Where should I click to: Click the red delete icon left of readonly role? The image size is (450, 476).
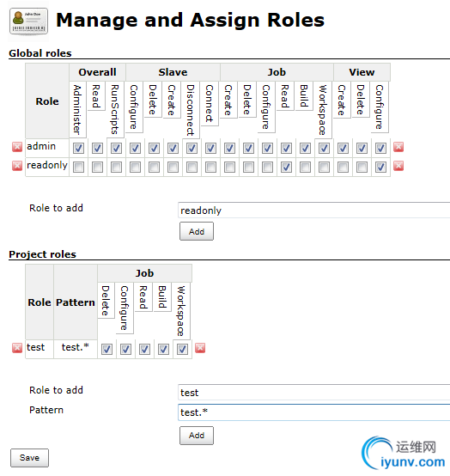click(17, 166)
